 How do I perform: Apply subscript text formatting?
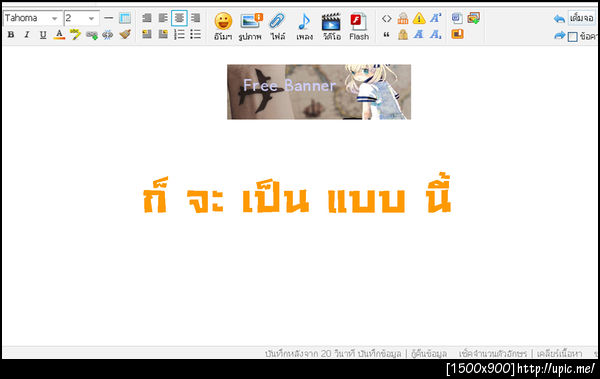(x=435, y=35)
